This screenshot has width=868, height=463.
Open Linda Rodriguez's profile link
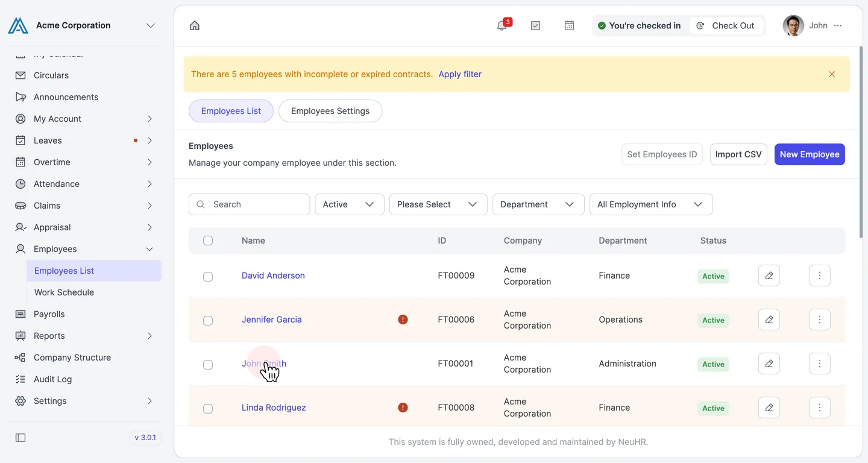click(x=274, y=408)
